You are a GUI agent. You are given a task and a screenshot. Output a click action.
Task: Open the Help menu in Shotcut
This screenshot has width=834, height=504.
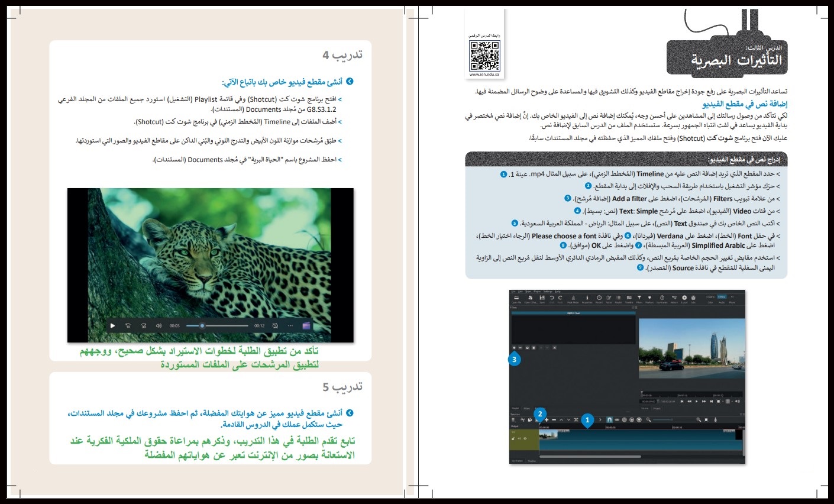pos(558,292)
